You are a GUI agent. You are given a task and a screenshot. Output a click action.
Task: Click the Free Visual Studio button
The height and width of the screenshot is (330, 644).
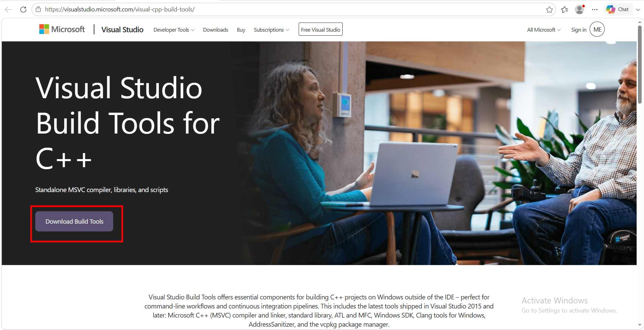[x=320, y=29]
